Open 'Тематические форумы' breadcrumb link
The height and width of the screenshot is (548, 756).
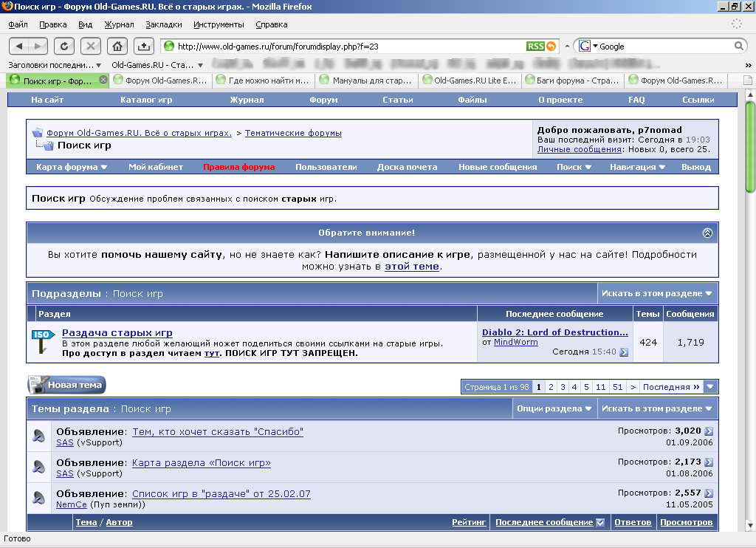click(x=293, y=133)
